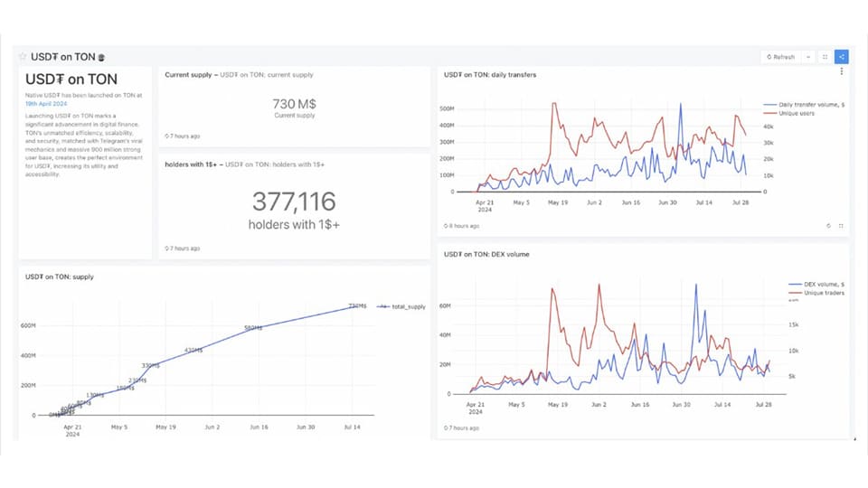The width and height of the screenshot is (868, 488).
Task: Click the 'Jul 14' x-axis label on supply chart
Action: coord(352,427)
